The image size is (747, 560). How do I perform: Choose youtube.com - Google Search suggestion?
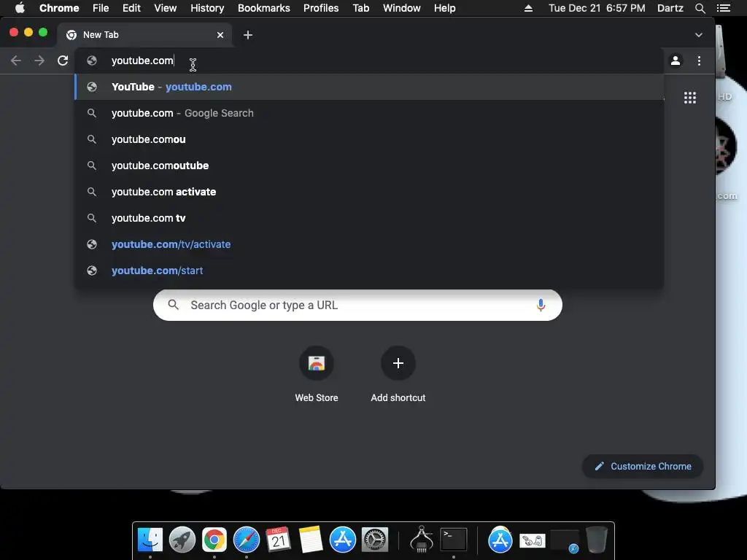(369, 113)
